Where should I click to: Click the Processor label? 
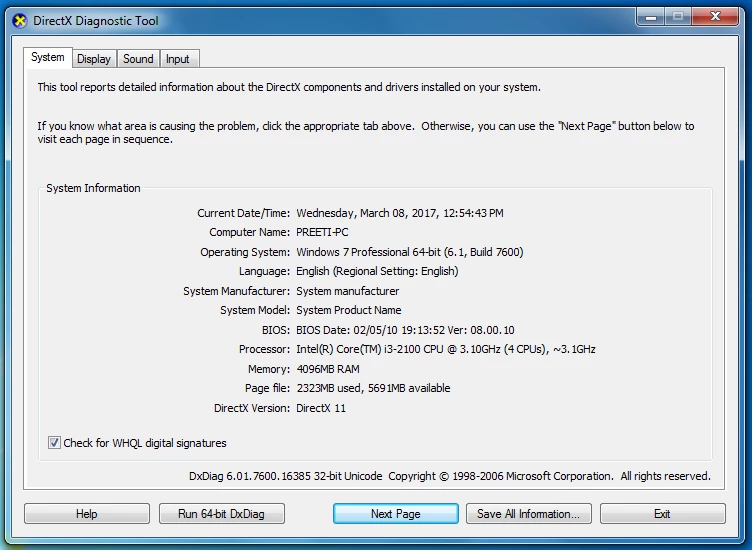click(x=264, y=350)
